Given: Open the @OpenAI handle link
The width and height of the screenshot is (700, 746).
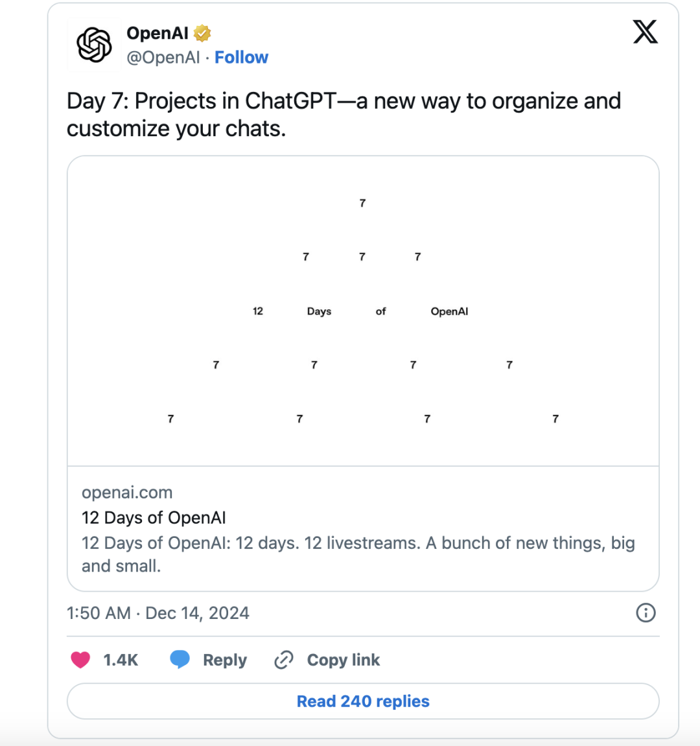Looking at the screenshot, I should click(163, 58).
